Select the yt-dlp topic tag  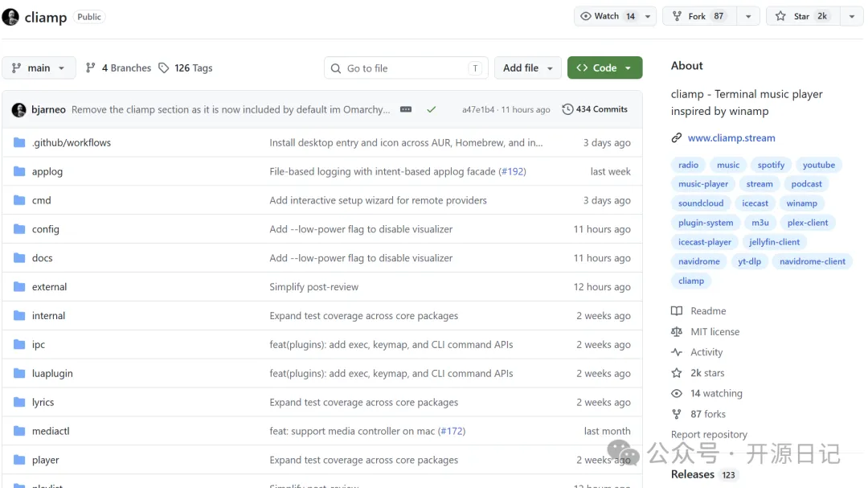tap(750, 261)
